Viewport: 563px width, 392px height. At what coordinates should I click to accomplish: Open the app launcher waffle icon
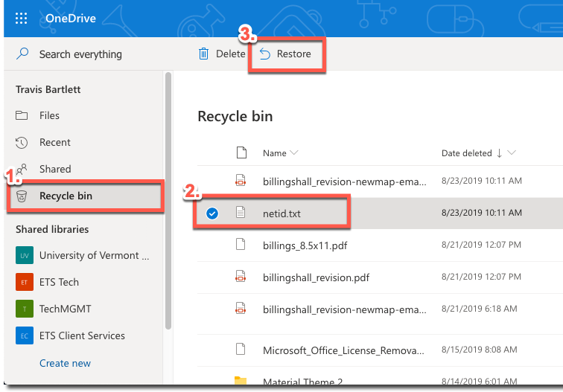[21, 19]
